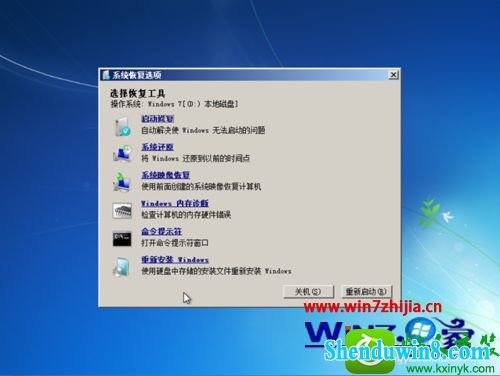The width and height of the screenshot is (500, 376).
Task: Click the 系统恢复选项 title bar icon
Action: (x=106, y=75)
